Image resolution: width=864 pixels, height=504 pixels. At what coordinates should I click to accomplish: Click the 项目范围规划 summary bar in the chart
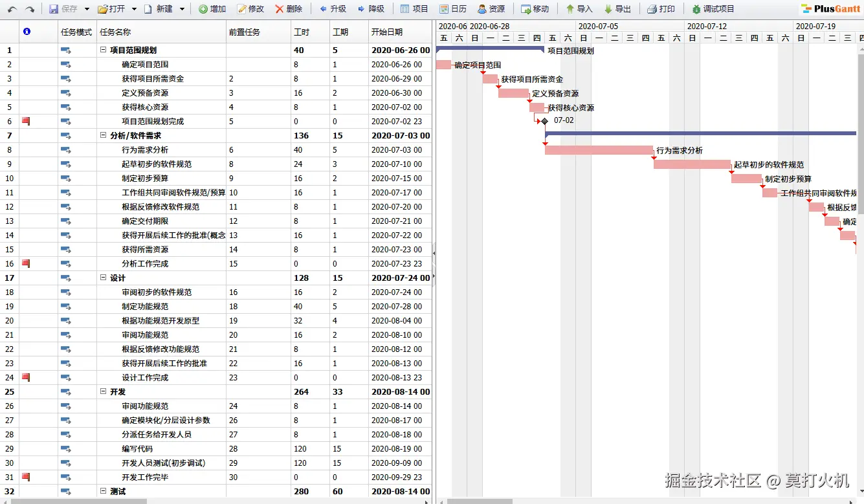(x=490, y=49)
